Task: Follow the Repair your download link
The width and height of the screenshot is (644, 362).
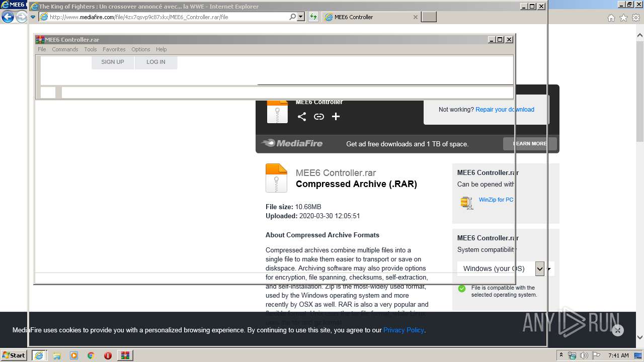Action: pyautogui.click(x=505, y=110)
